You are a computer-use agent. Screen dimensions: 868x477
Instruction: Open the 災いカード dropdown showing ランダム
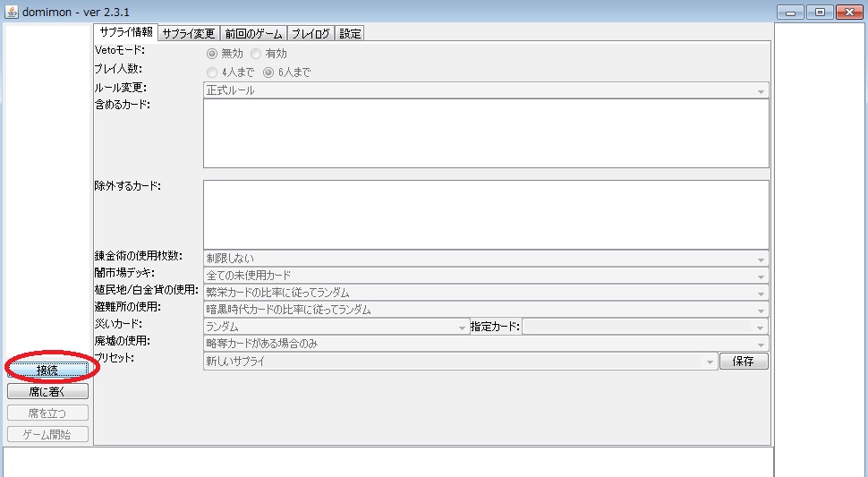point(336,327)
